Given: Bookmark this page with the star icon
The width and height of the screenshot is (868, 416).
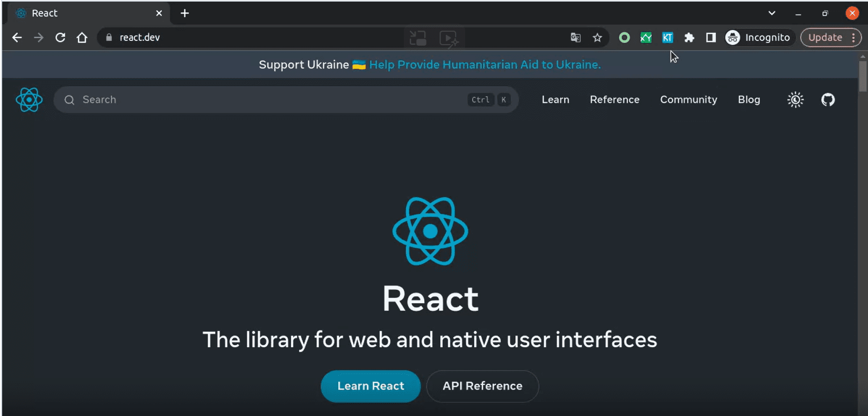Looking at the screenshot, I should click(597, 38).
